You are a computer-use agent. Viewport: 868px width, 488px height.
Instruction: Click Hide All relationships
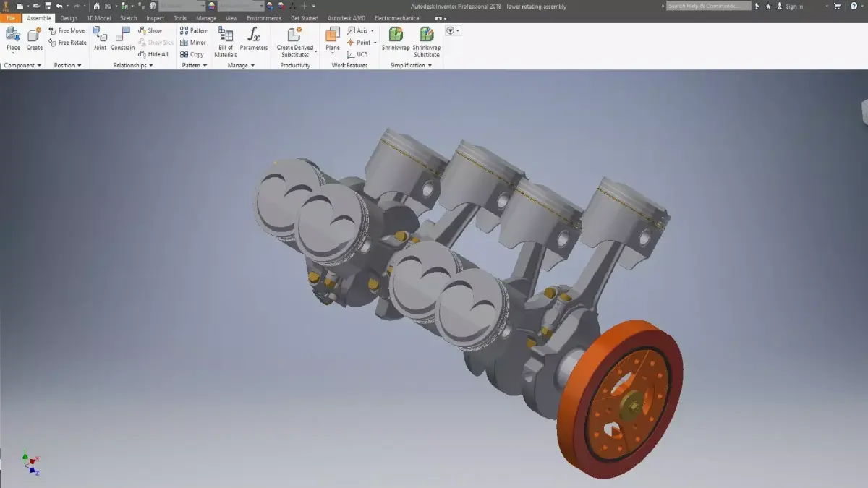[x=153, y=54]
